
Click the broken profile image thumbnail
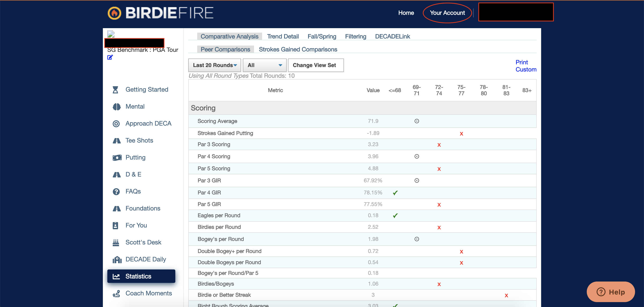click(111, 34)
